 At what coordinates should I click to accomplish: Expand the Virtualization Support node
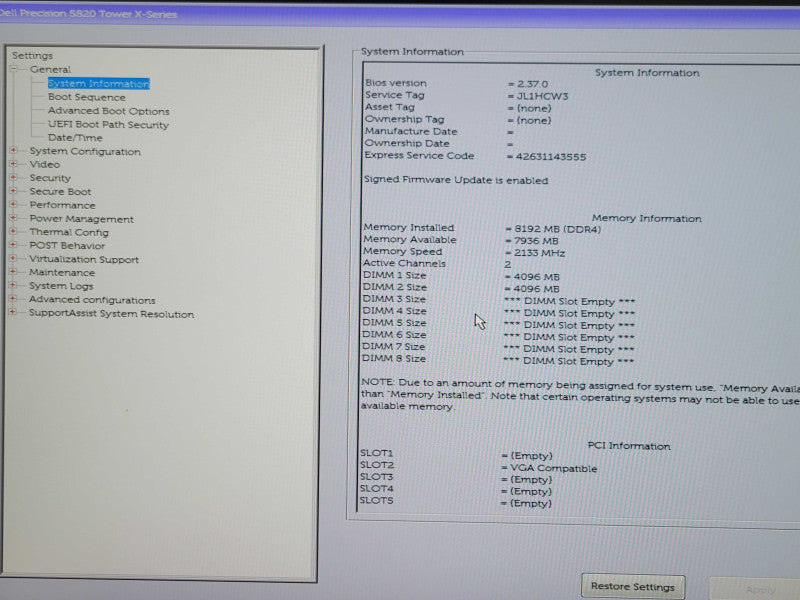point(14,259)
